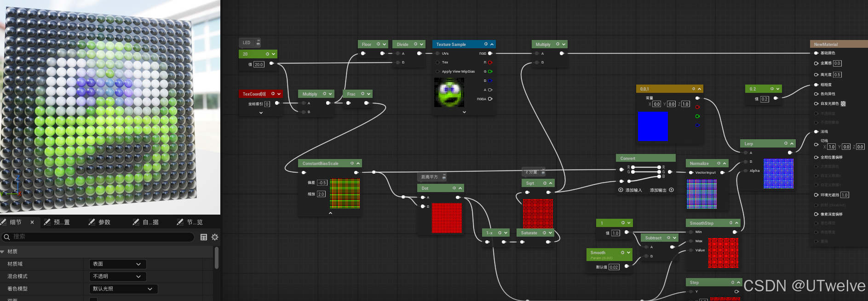This screenshot has height=301, width=868.
Task: Click the preview icon on Lerp node
Action: click(786, 143)
